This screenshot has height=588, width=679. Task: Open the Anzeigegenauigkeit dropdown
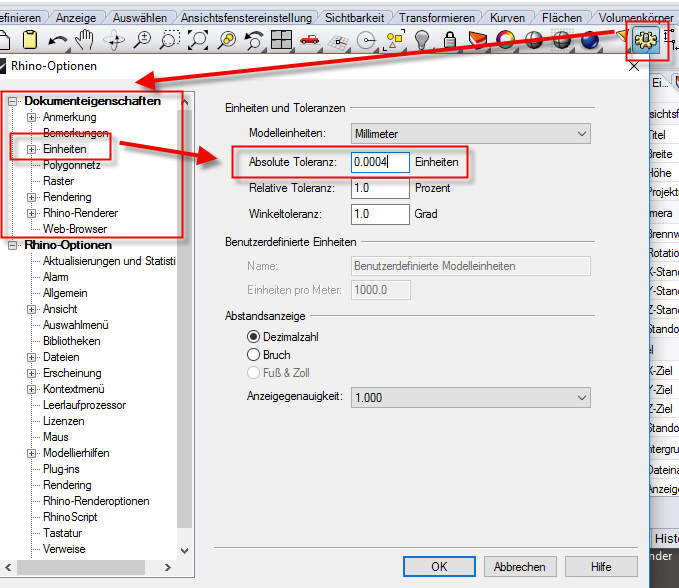pos(470,397)
